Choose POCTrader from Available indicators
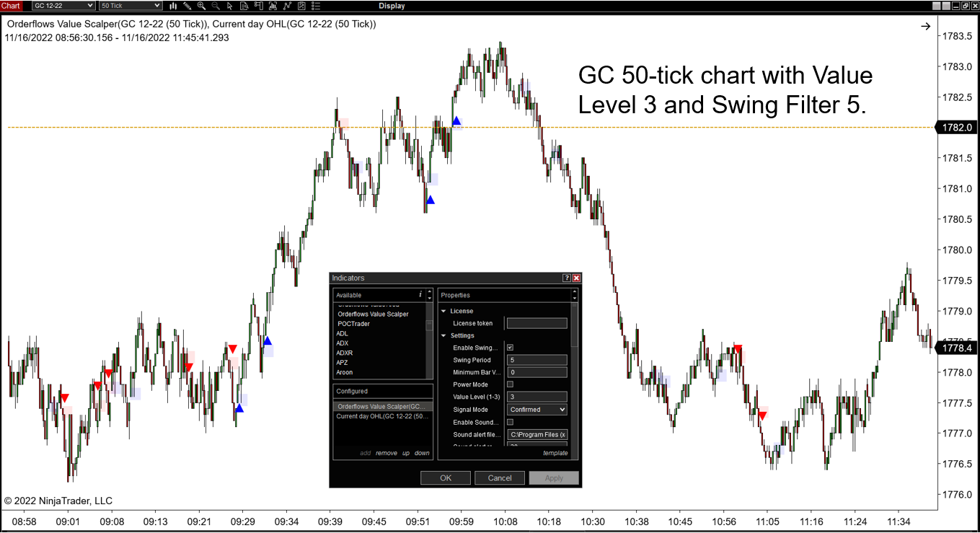980x533 pixels. (x=353, y=324)
